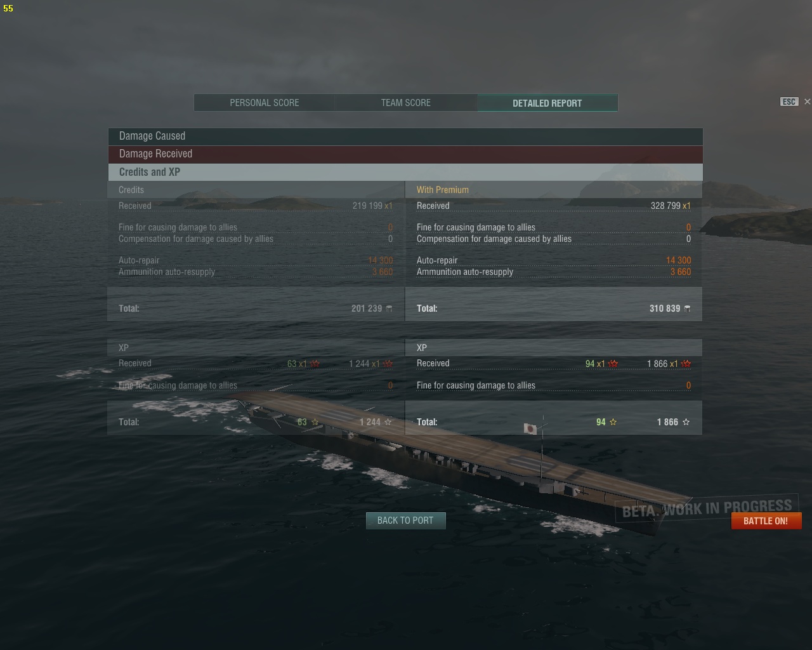Collapse the Credits and XP section
The image size is (812, 650).
click(405, 172)
